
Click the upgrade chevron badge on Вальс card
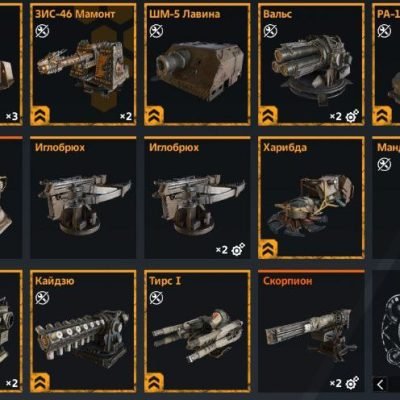269,116
